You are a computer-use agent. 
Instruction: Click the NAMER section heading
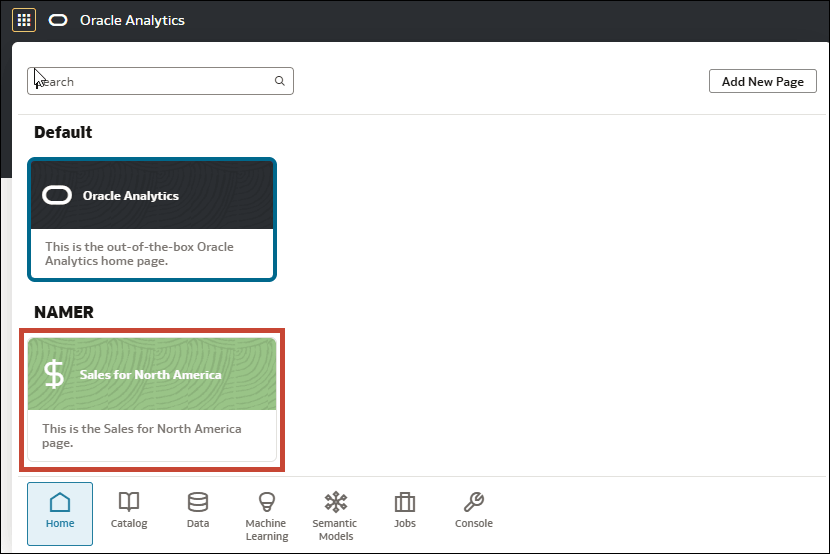click(x=64, y=312)
